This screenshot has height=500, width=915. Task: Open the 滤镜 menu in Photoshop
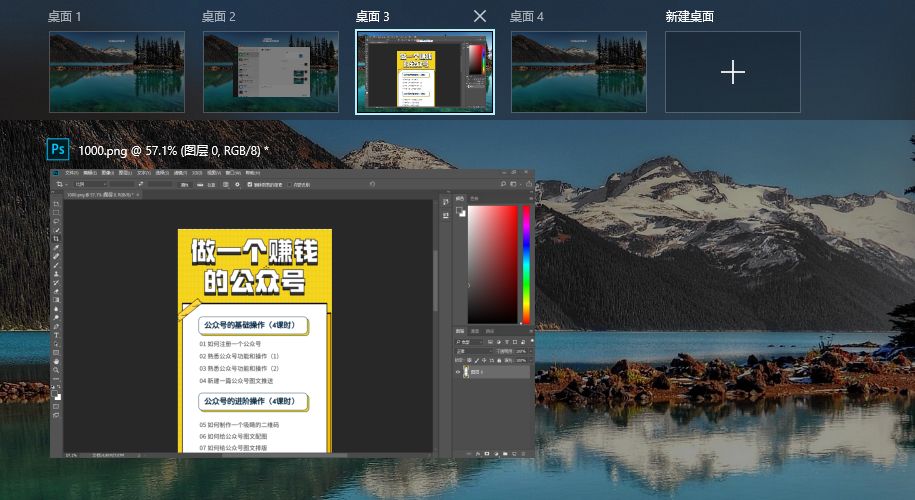(180, 173)
